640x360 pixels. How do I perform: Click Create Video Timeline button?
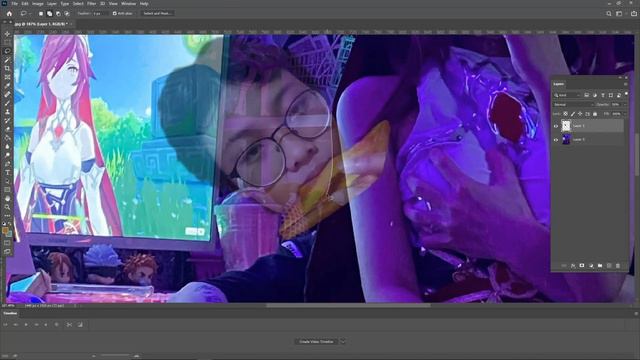pyautogui.click(x=316, y=342)
